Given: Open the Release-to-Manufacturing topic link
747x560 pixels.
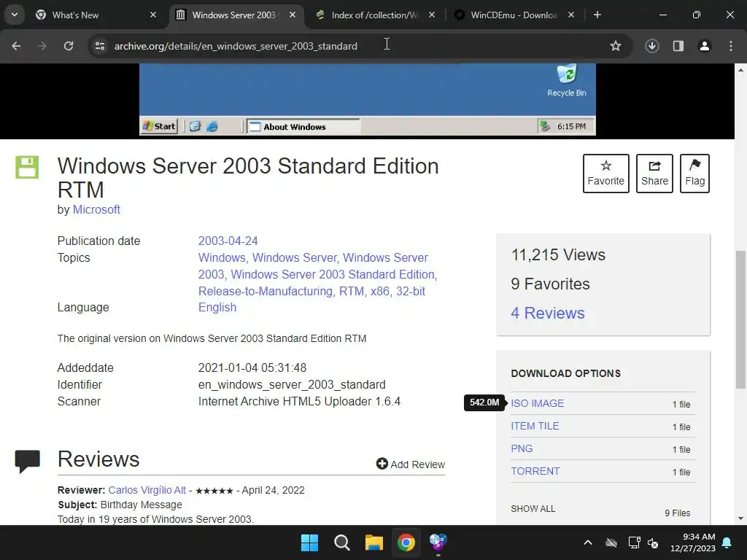Looking at the screenshot, I should coord(266,291).
